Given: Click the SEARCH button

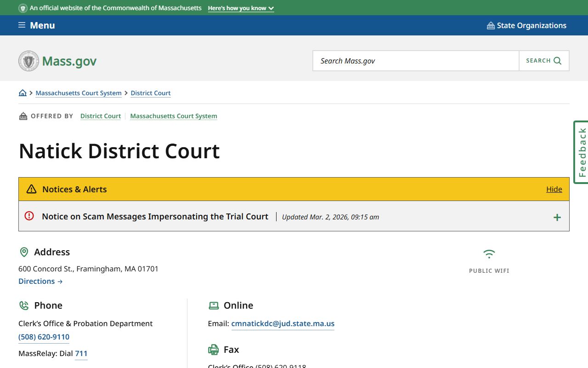Looking at the screenshot, I should (544, 61).
